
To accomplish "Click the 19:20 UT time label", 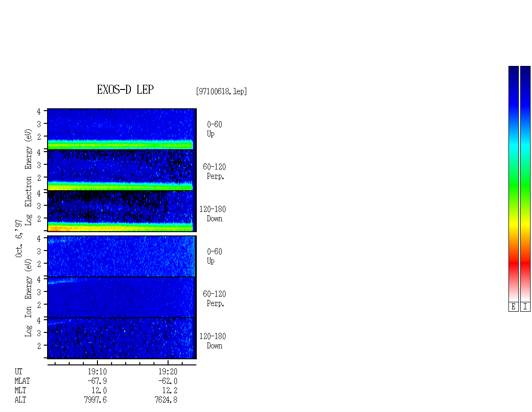I will [x=168, y=372].
